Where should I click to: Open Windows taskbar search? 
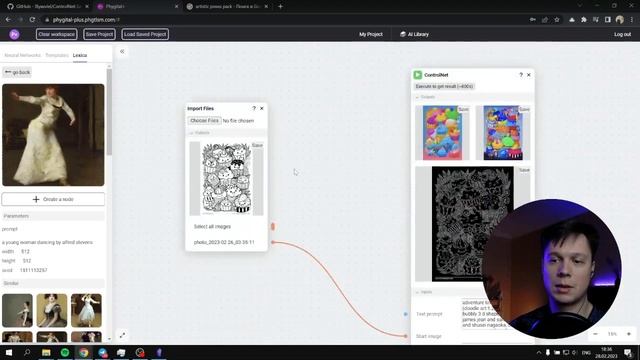pos(27,353)
